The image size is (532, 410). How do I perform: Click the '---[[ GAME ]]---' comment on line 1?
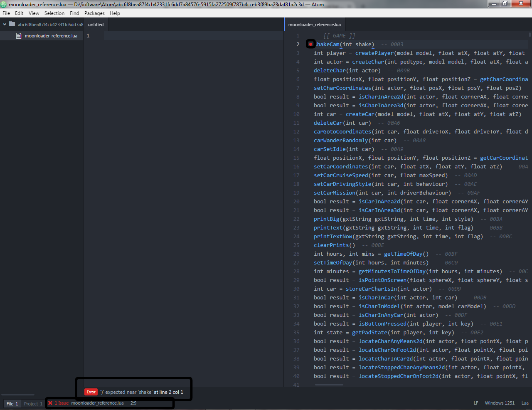click(339, 36)
